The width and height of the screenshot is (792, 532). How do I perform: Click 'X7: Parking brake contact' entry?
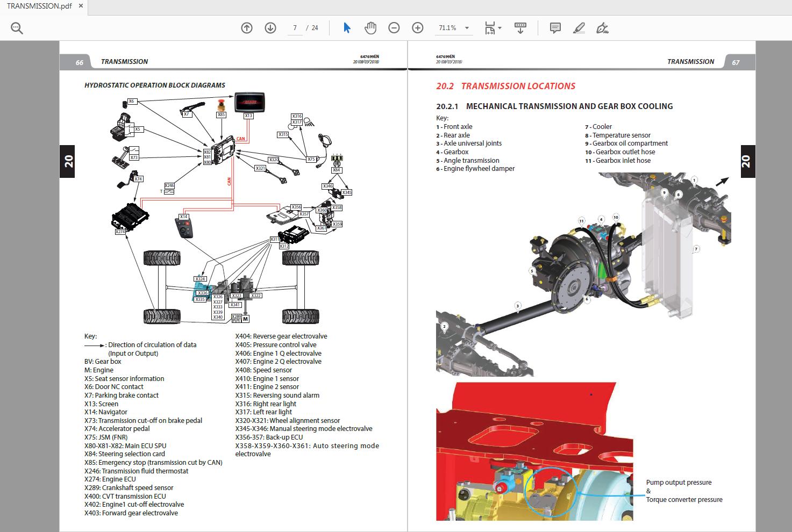coord(122,395)
